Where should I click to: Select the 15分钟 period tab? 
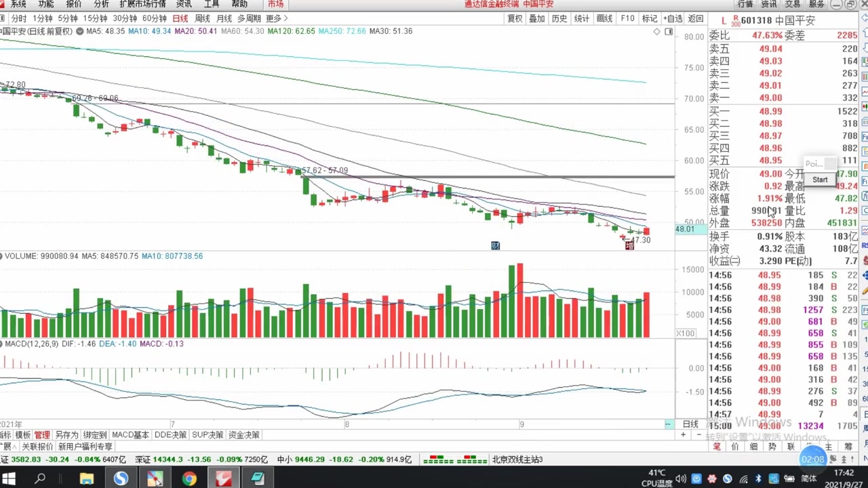coord(95,18)
